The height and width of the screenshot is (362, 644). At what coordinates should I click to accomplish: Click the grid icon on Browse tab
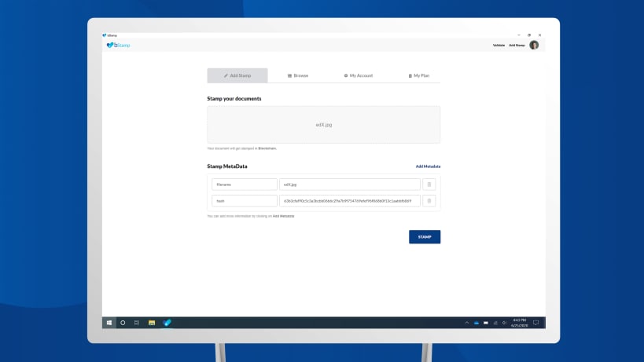tap(289, 75)
